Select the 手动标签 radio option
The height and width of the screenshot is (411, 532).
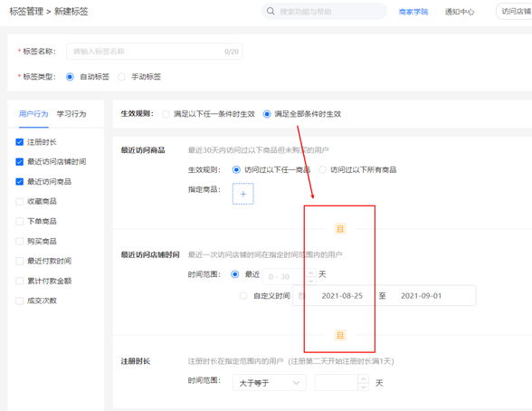(x=121, y=77)
